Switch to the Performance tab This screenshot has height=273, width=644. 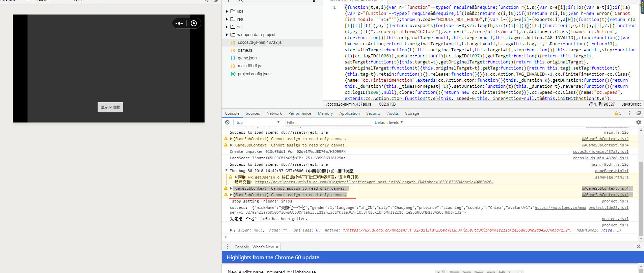300,113
